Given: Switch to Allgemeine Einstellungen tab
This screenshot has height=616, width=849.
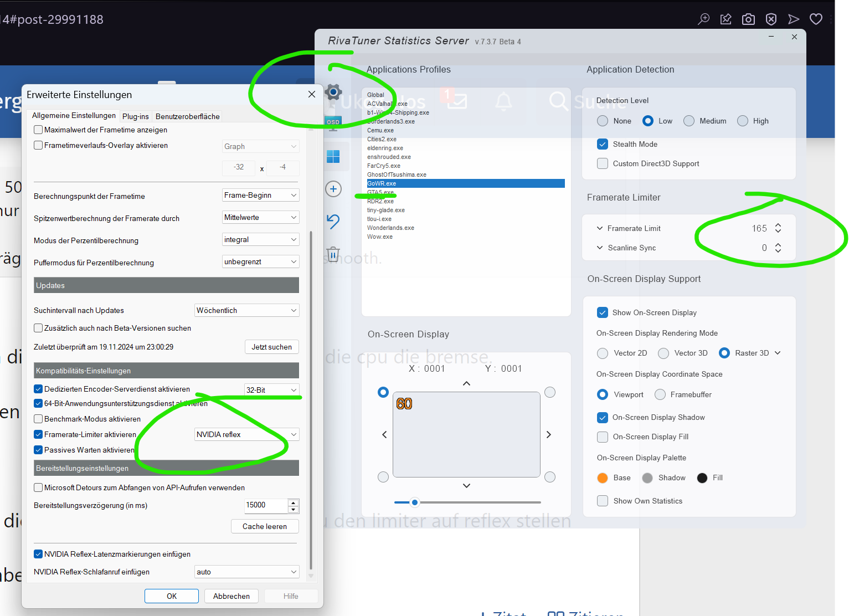Looking at the screenshot, I should (x=74, y=115).
